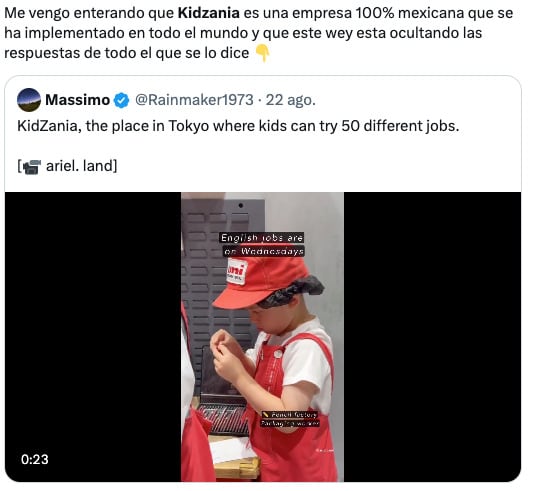533x491 pixels.
Task: Click the 'Pencil factory' caption in video
Action: 290,415
